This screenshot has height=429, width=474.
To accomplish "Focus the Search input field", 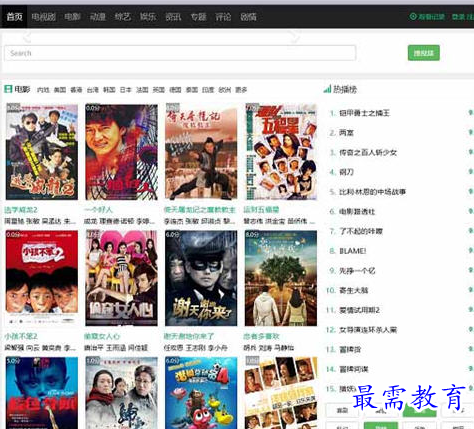I will click(180, 53).
